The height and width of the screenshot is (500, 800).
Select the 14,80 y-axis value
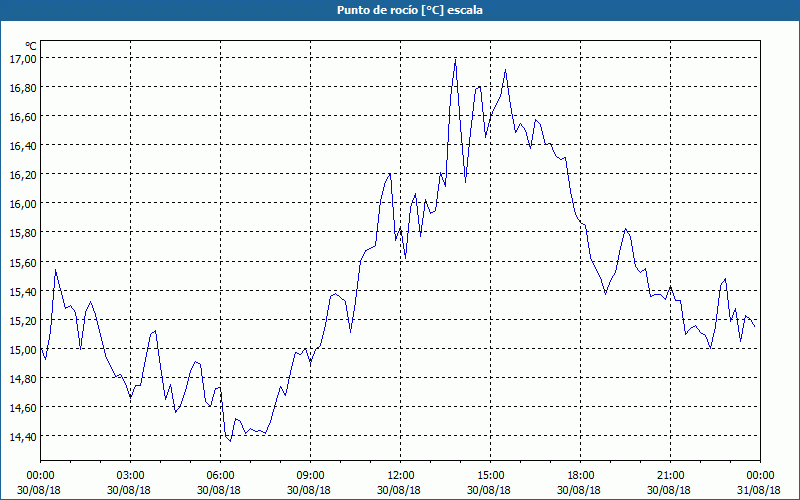[x=23, y=379]
